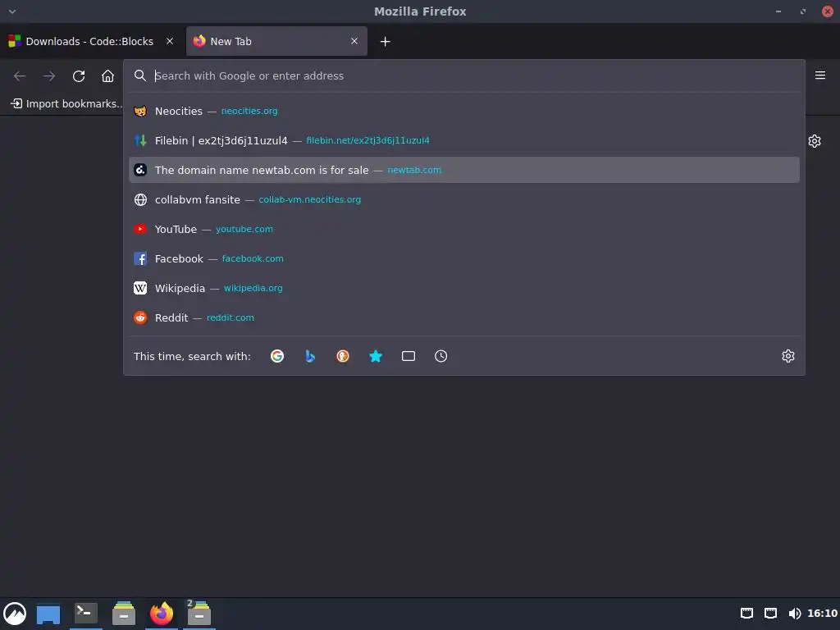Image resolution: width=840 pixels, height=630 pixels.
Task: Open the system start menu logo
Action: pos(15,614)
